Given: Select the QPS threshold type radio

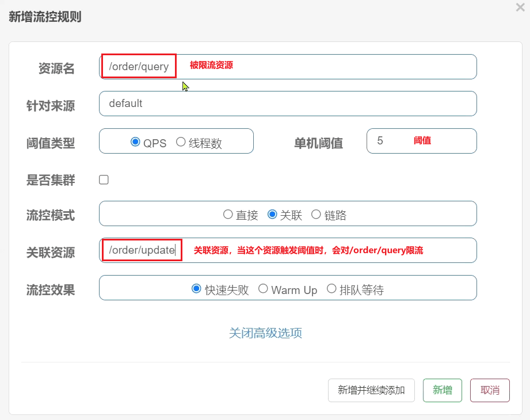Looking at the screenshot, I should point(136,142).
